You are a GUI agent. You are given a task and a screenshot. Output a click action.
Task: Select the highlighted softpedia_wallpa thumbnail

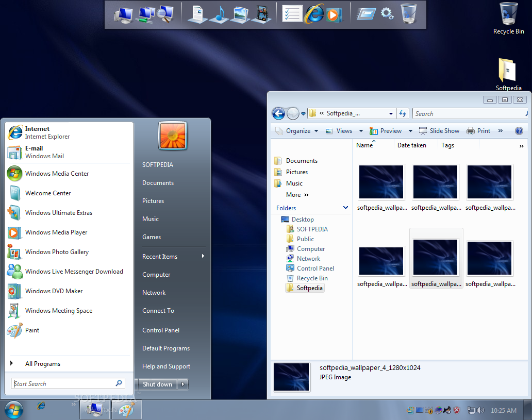[x=436, y=259]
